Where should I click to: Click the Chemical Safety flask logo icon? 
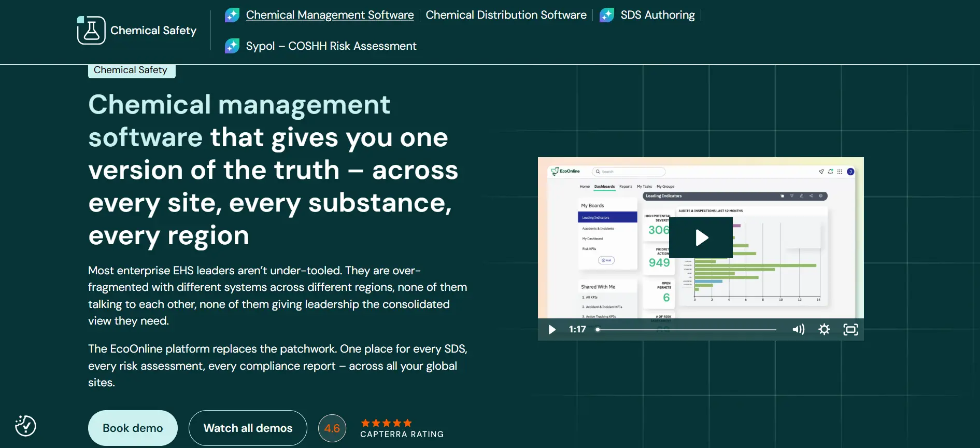(x=91, y=31)
